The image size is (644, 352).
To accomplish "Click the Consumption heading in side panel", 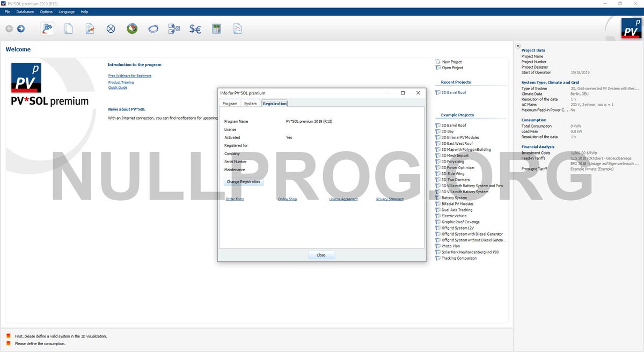I will click(x=534, y=120).
